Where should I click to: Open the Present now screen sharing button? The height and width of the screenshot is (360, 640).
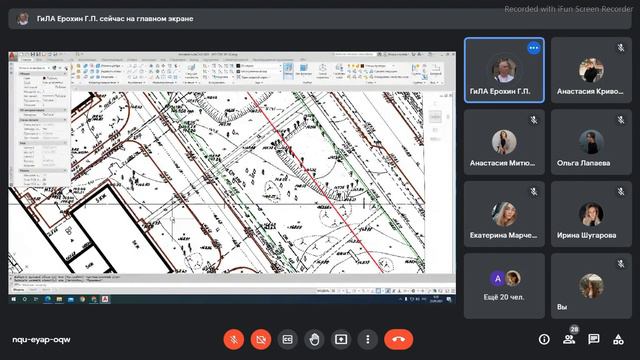[341, 339]
